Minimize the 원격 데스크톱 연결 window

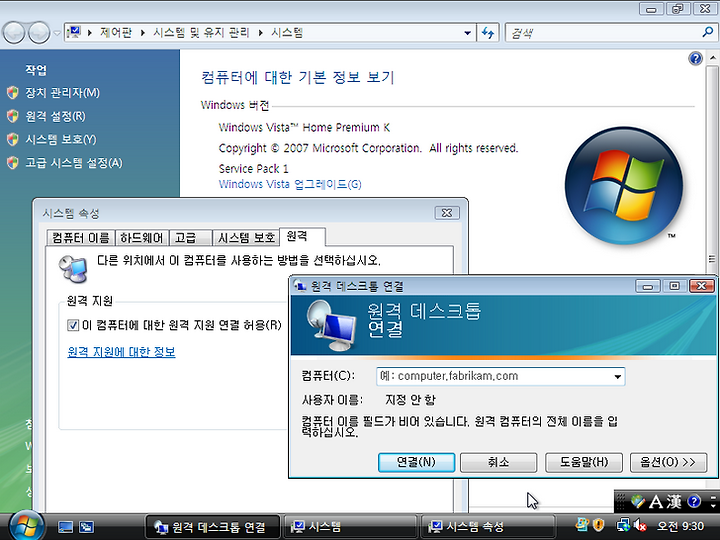coord(648,286)
